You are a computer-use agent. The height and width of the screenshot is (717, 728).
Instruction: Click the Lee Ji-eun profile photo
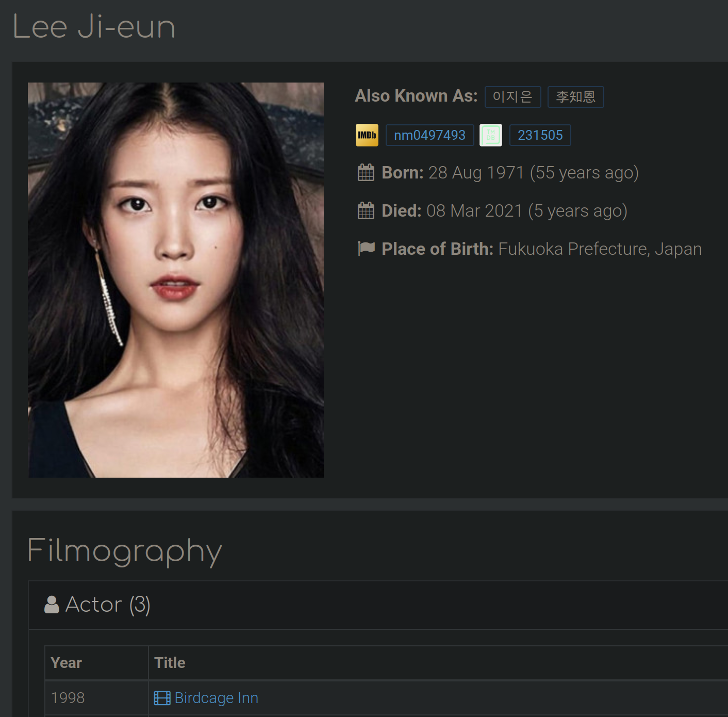[x=176, y=280]
